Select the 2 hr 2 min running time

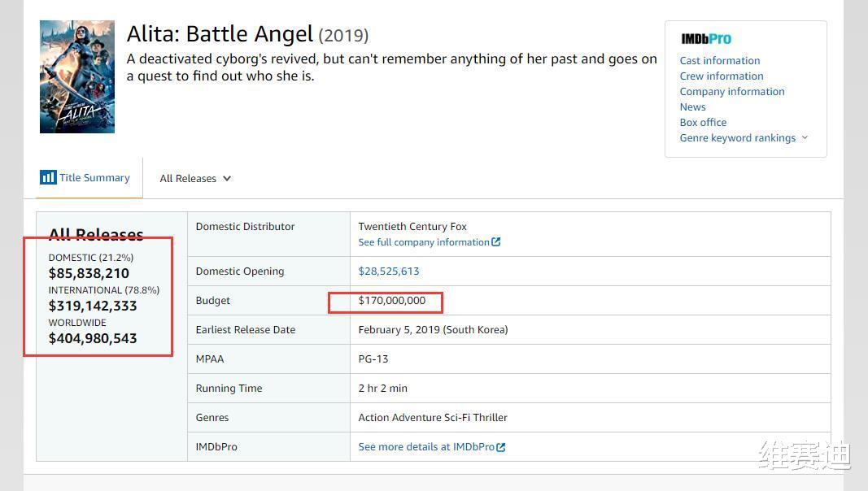(x=382, y=389)
